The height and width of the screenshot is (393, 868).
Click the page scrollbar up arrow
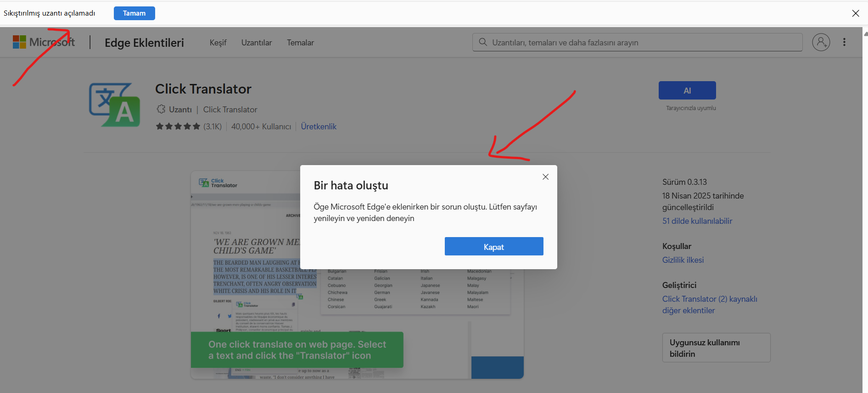[865, 33]
